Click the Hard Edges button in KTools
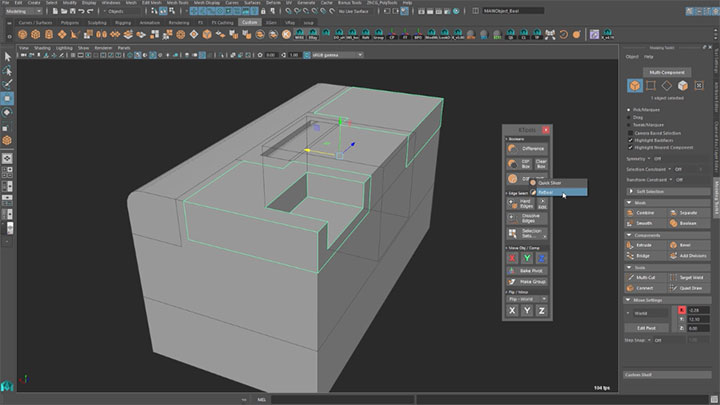720x405 pixels. (x=520, y=204)
